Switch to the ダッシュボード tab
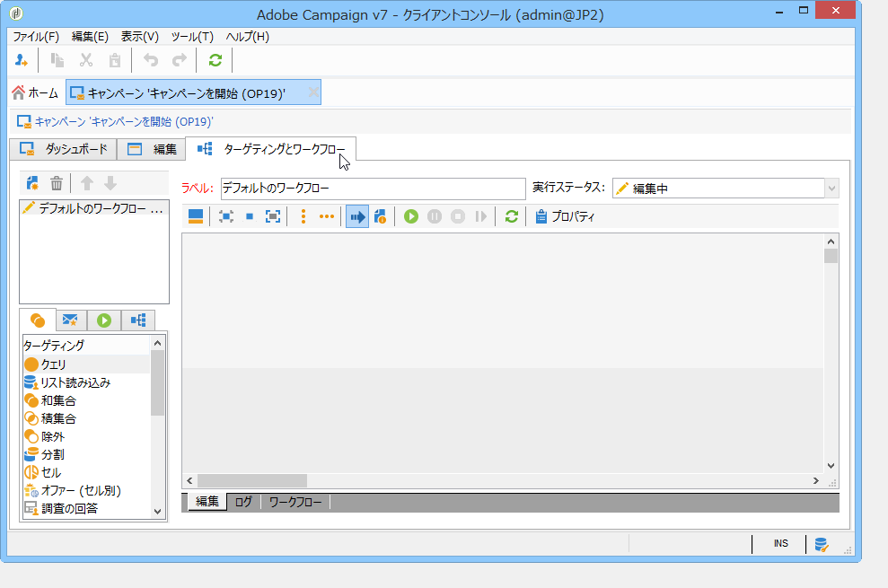 click(x=64, y=149)
